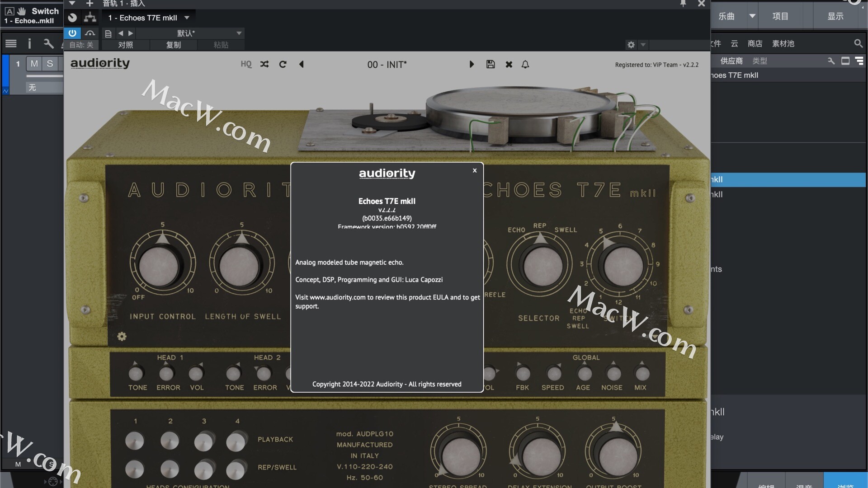Toggle PLAYBACK head button 2
The width and height of the screenshot is (868, 488).
coord(170,441)
